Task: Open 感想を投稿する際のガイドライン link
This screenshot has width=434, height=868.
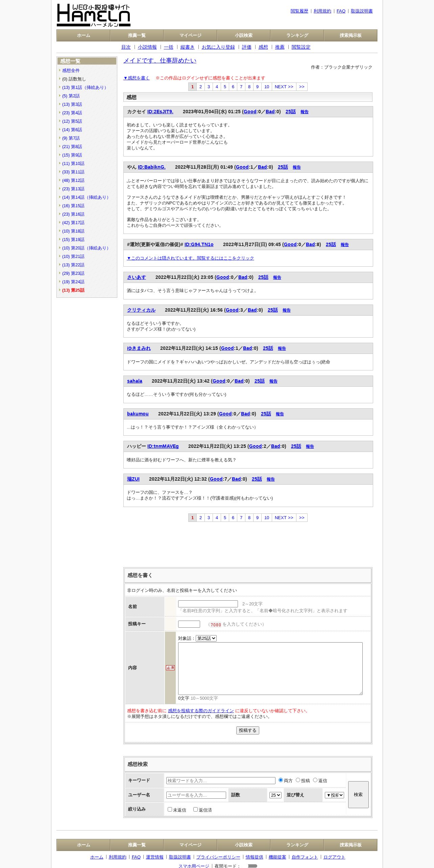Action: pos(201,710)
